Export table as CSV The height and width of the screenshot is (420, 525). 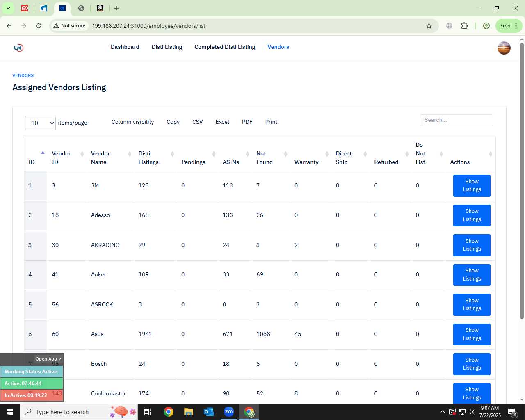[198, 122]
